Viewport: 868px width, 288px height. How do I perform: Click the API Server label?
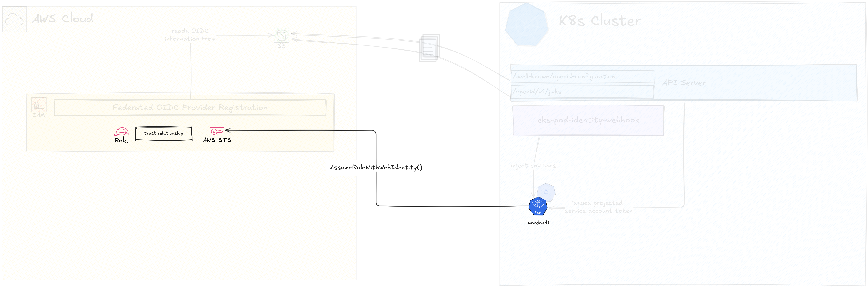684,83
